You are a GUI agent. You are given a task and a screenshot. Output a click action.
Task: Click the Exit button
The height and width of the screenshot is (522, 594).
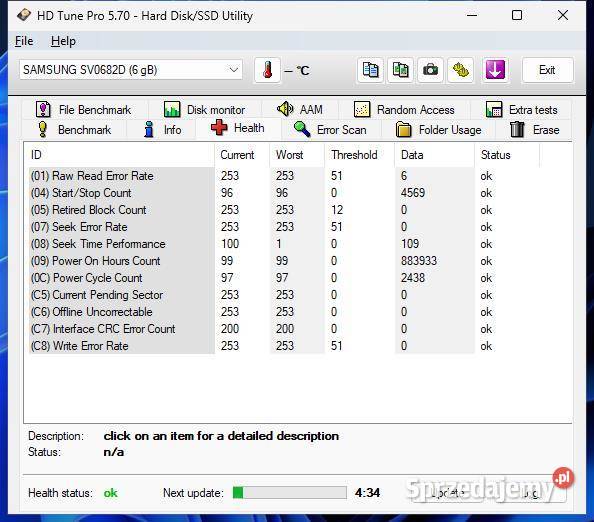click(x=547, y=70)
